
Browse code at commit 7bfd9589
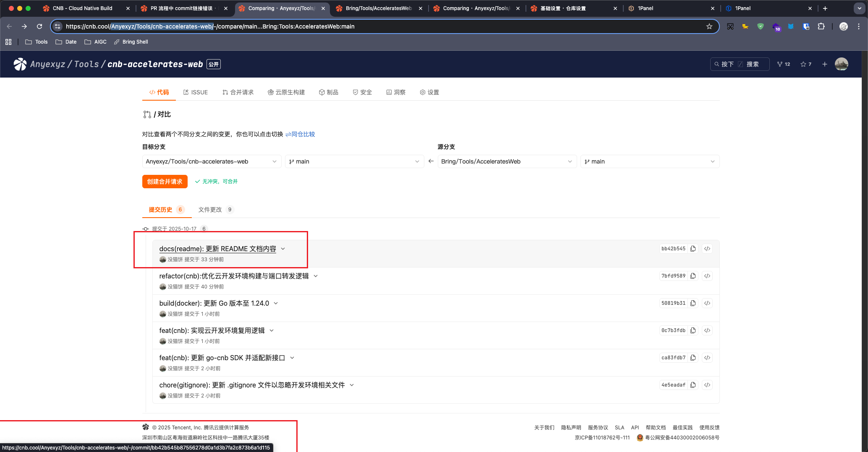[x=707, y=276]
